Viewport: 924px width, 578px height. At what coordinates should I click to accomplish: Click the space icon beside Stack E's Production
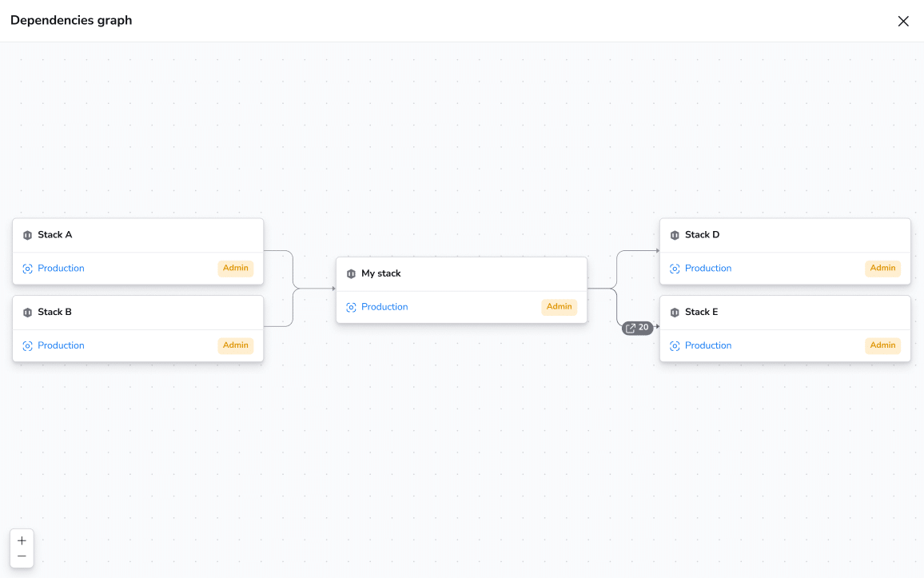tap(674, 345)
